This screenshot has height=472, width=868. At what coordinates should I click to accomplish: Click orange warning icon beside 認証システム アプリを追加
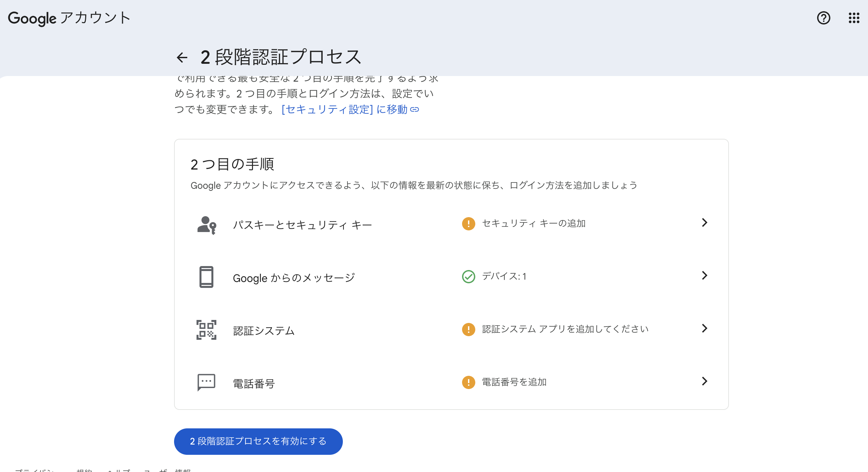468,330
